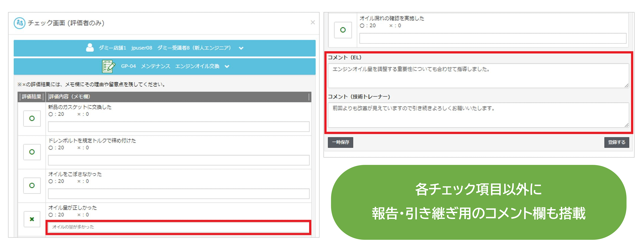The width and height of the screenshot is (644, 247).
Task: Expand the ダミー受講者8 trainee dropdown chevron
Action: (x=241, y=48)
